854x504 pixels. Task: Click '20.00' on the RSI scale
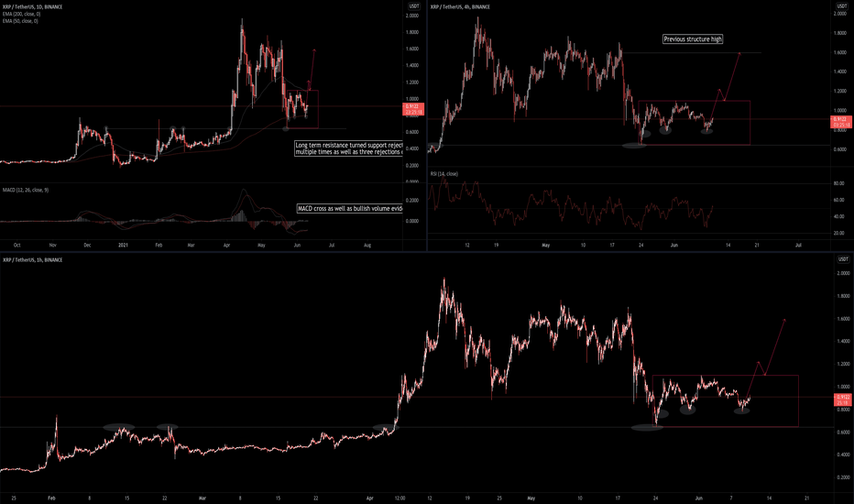[x=838, y=233]
